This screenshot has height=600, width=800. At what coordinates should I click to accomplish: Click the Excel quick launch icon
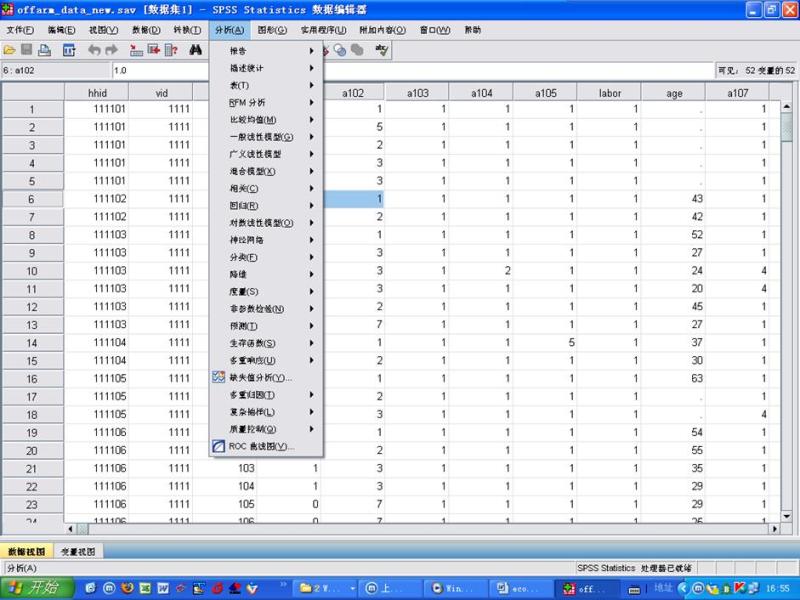click(x=145, y=588)
